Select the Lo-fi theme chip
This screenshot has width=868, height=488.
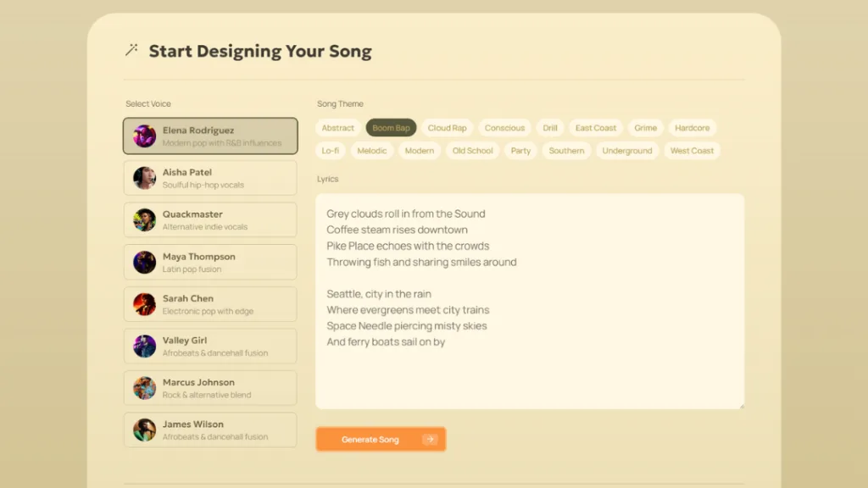(x=331, y=151)
